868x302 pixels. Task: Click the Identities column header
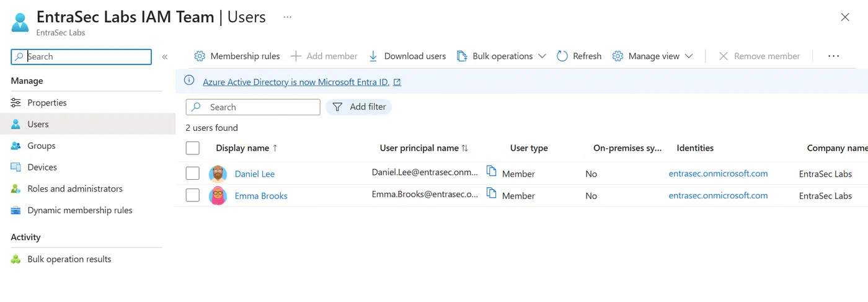tap(695, 148)
